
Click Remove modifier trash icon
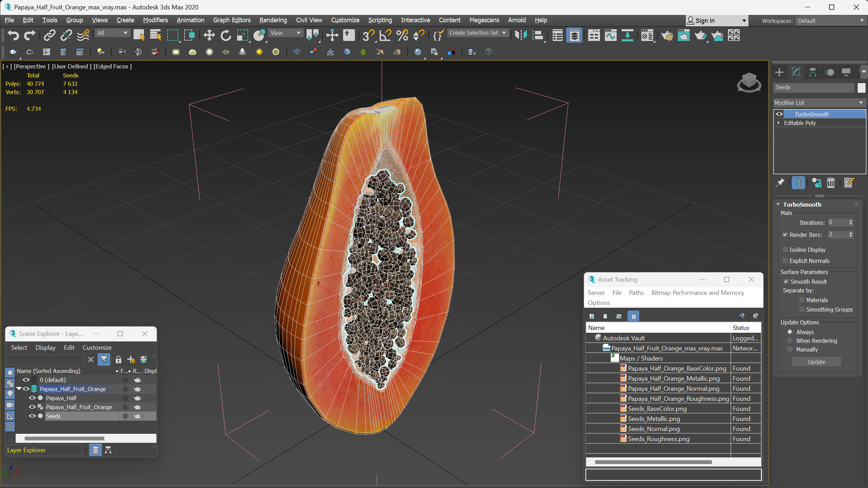(x=830, y=183)
